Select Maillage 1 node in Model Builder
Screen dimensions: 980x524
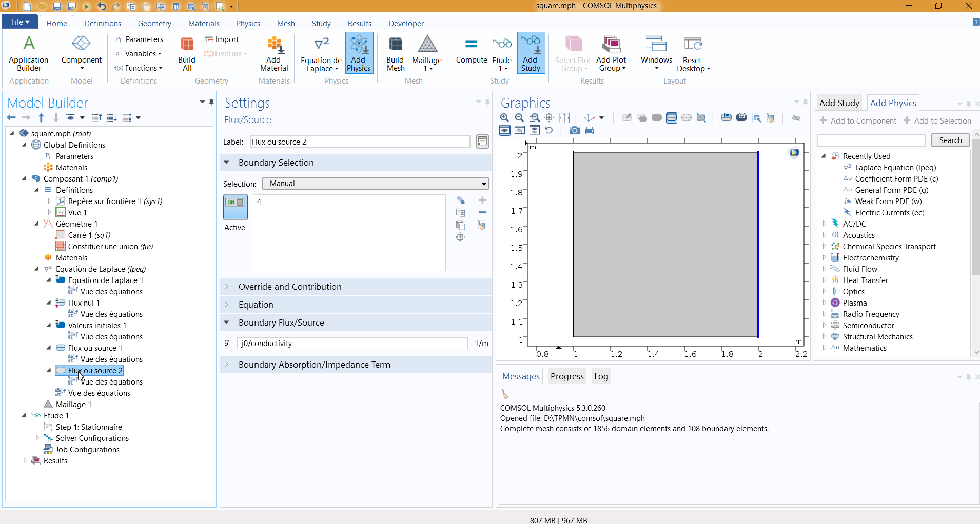coord(73,405)
